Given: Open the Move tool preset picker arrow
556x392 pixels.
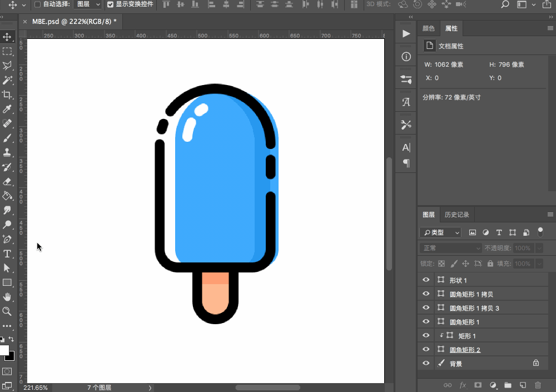Looking at the screenshot, I should click(x=24, y=5).
